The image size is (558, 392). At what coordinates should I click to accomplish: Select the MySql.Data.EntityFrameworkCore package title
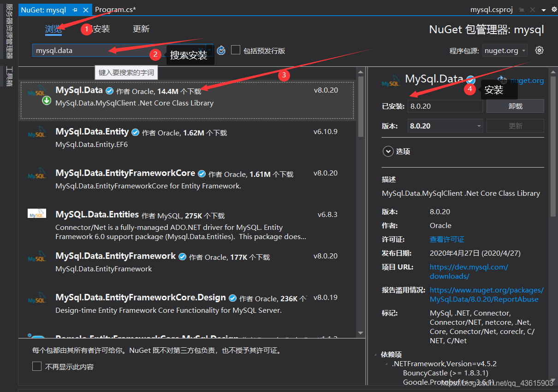coord(125,173)
